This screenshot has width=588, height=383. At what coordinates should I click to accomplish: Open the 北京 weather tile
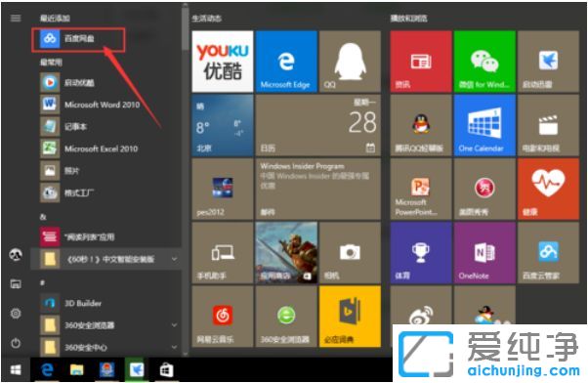click(223, 125)
